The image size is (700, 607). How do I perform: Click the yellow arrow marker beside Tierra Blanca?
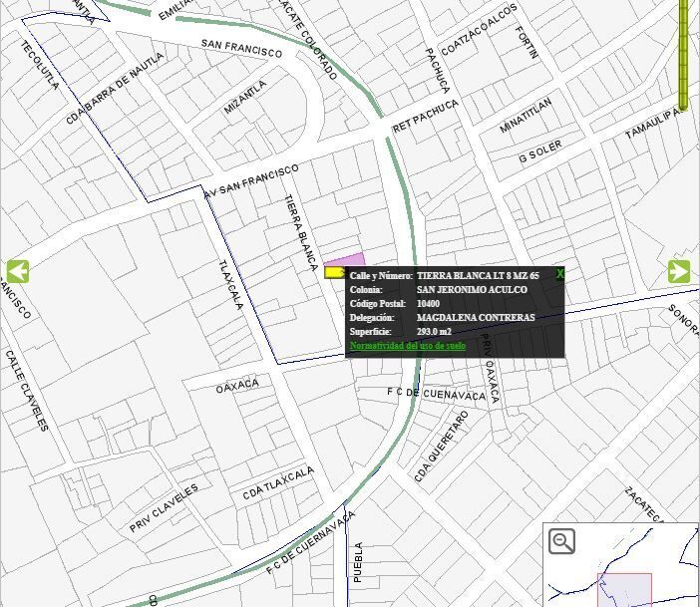pyautogui.click(x=334, y=272)
